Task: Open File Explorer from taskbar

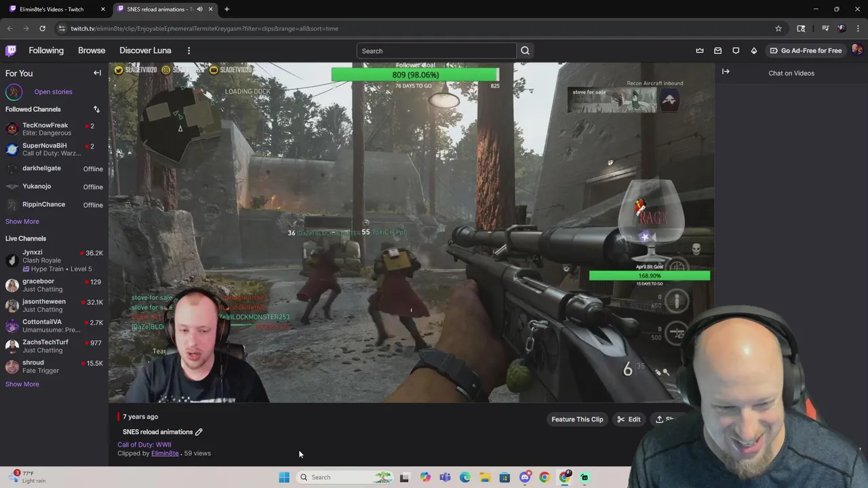Action: (485, 477)
